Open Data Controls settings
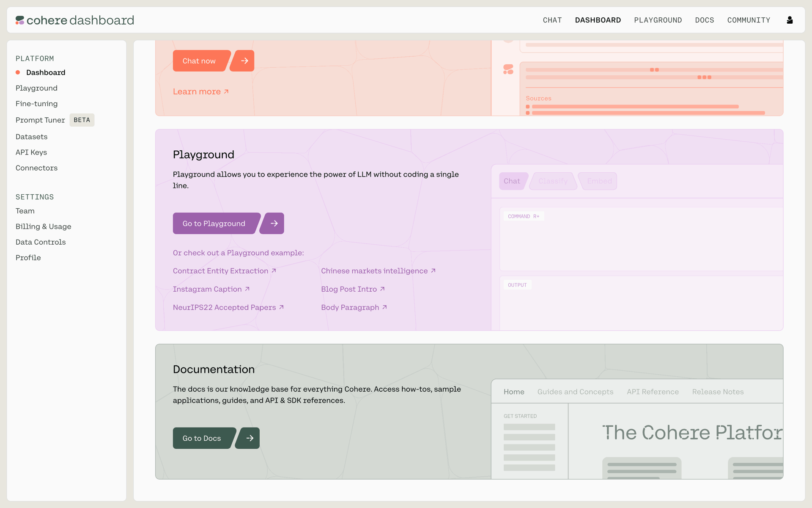The width and height of the screenshot is (812, 508). [41, 242]
